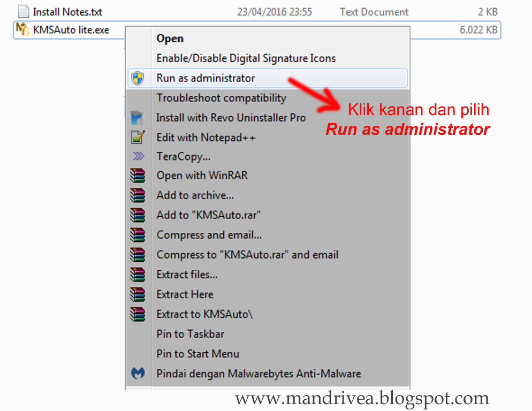The height and width of the screenshot is (411, 532).
Task: Select the KMSAuto lite.exe file name
Action: point(71,30)
